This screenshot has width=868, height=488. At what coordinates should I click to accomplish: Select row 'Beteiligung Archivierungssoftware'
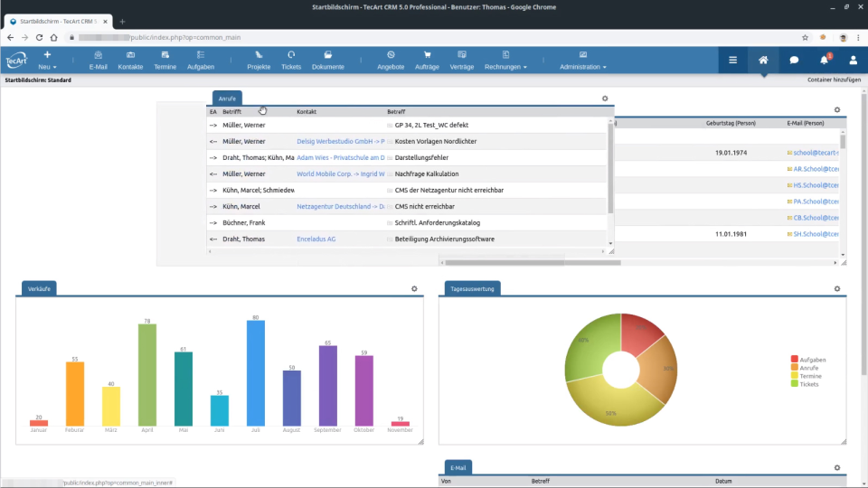(x=407, y=239)
